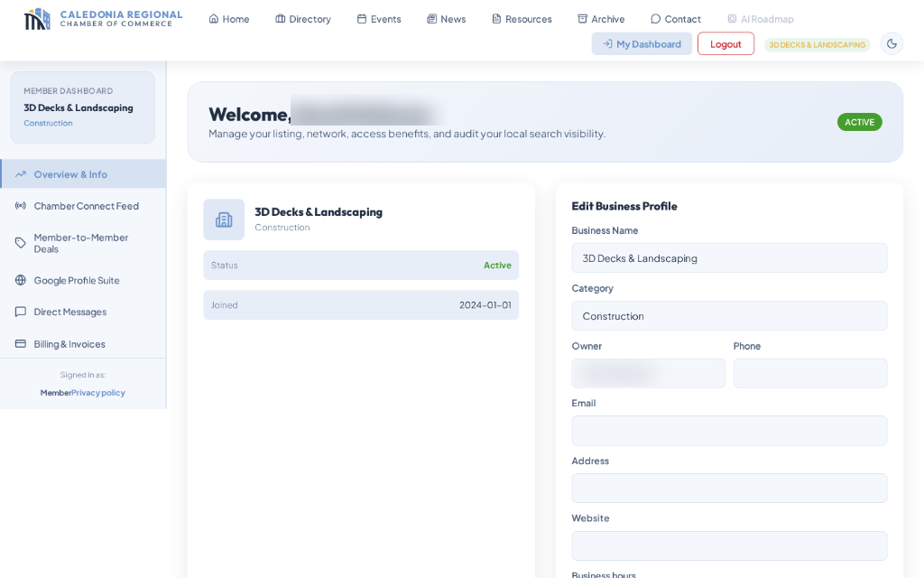
Task: Open the Archive page
Action: (x=600, y=19)
